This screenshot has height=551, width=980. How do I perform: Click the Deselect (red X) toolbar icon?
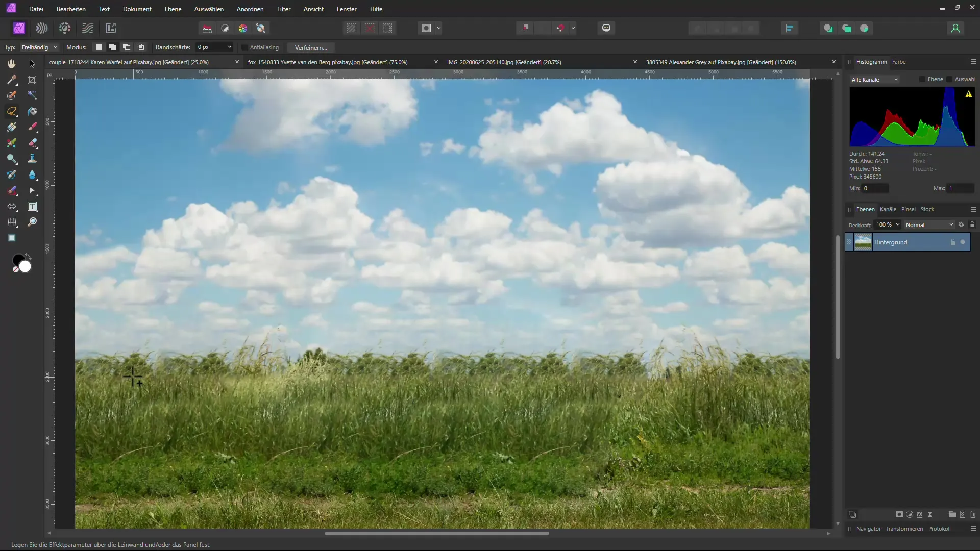pyautogui.click(x=370, y=28)
